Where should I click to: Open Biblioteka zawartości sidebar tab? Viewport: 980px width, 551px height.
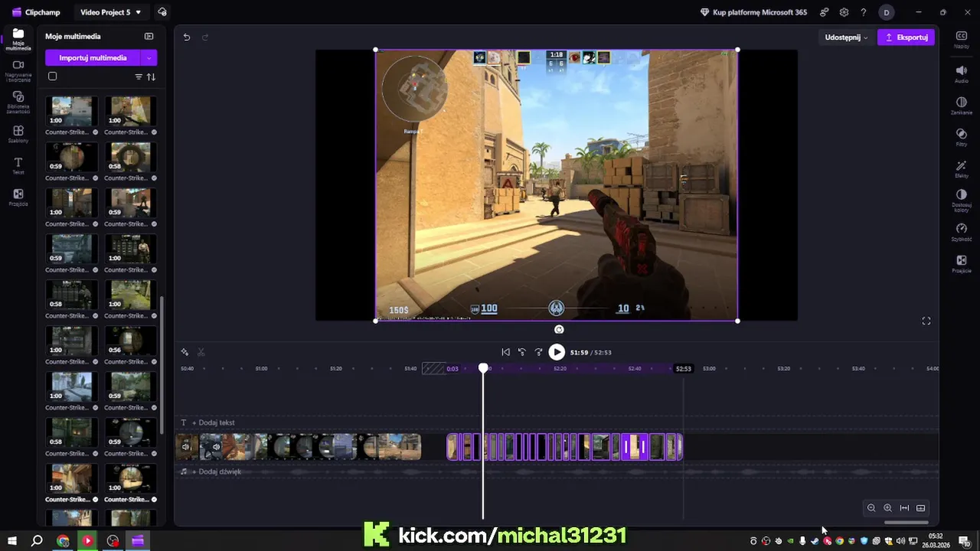[18, 102]
